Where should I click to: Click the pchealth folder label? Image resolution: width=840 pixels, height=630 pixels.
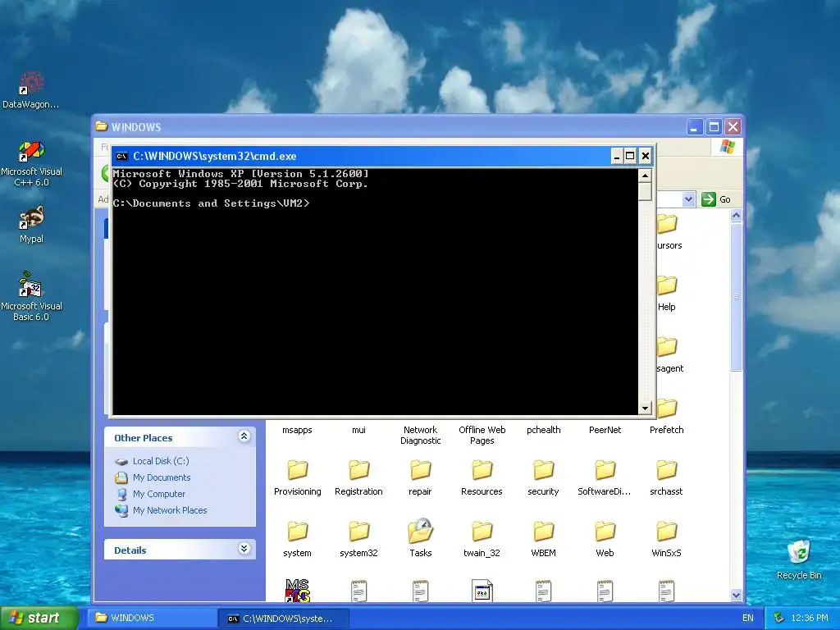click(x=543, y=430)
